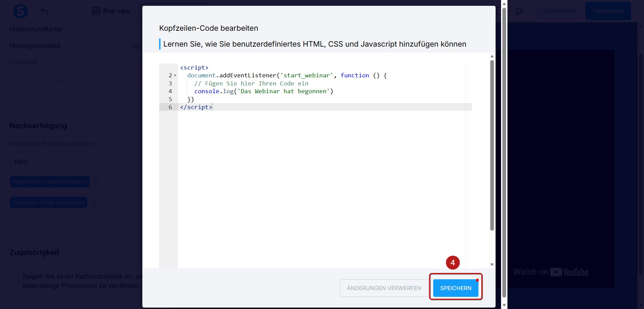Click line number 4 in the editor gutter
Image resolution: width=644 pixels, height=309 pixels.
tap(170, 91)
